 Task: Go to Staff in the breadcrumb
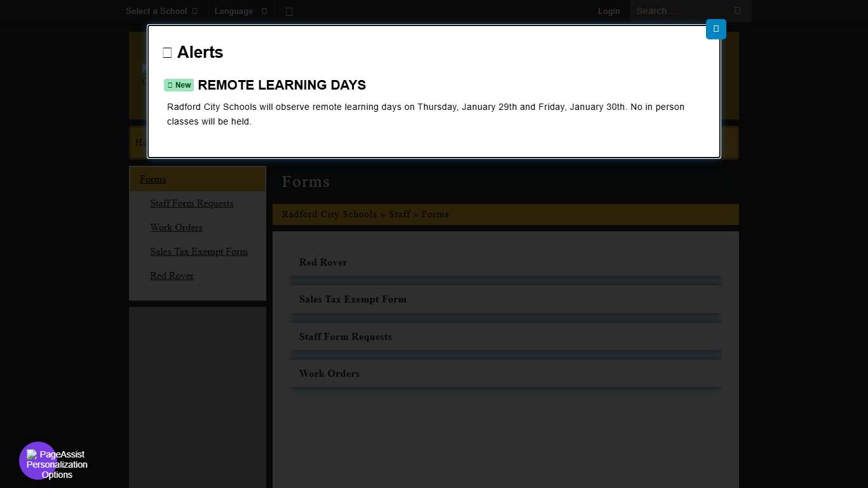[399, 214]
